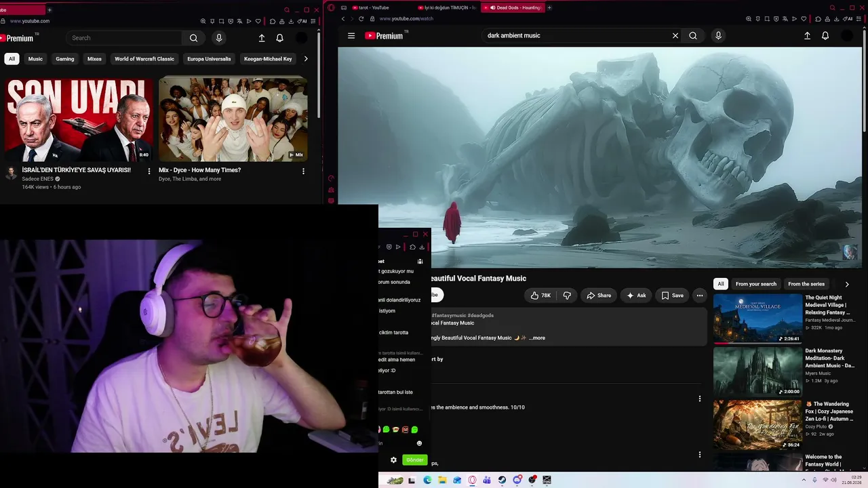Screen dimensions: 868x488
Task: Select the 'All' chip in recommendations sidebar
Action: click(x=721, y=284)
